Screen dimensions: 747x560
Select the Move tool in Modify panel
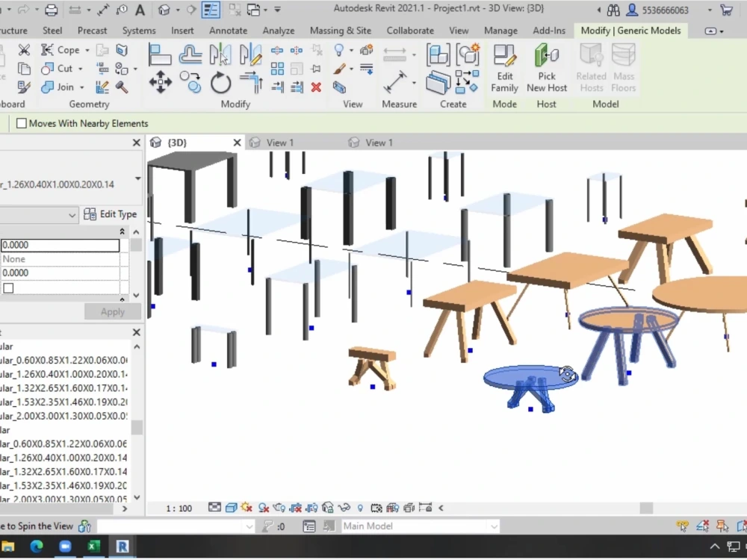(160, 82)
